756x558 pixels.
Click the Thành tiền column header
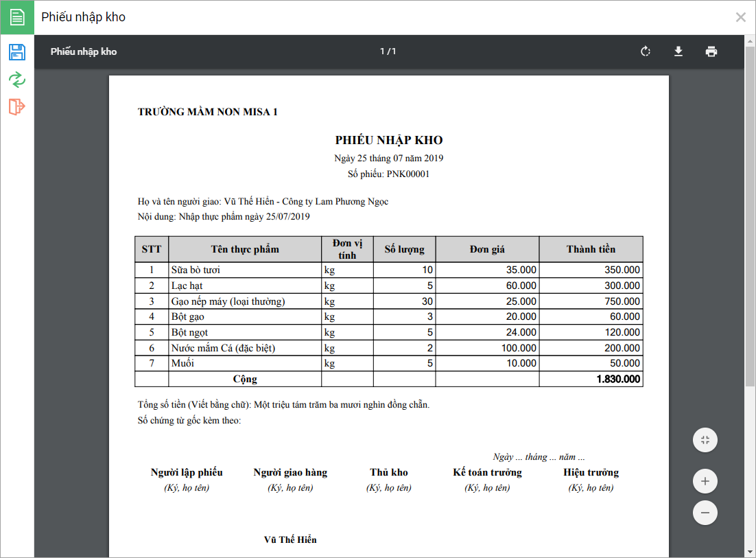point(591,249)
